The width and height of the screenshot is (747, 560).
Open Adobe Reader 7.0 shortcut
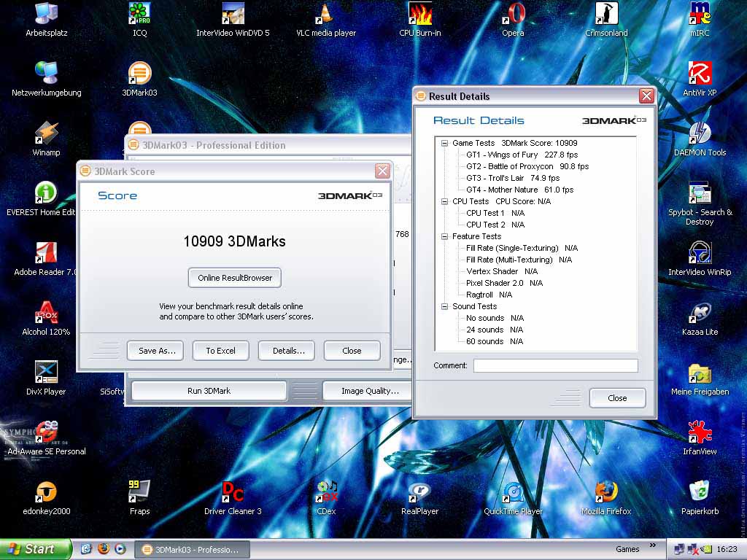click(x=45, y=259)
